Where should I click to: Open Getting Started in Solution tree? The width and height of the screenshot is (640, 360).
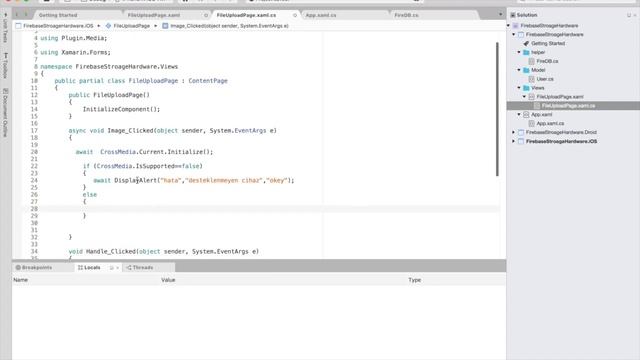[x=548, y=43]
